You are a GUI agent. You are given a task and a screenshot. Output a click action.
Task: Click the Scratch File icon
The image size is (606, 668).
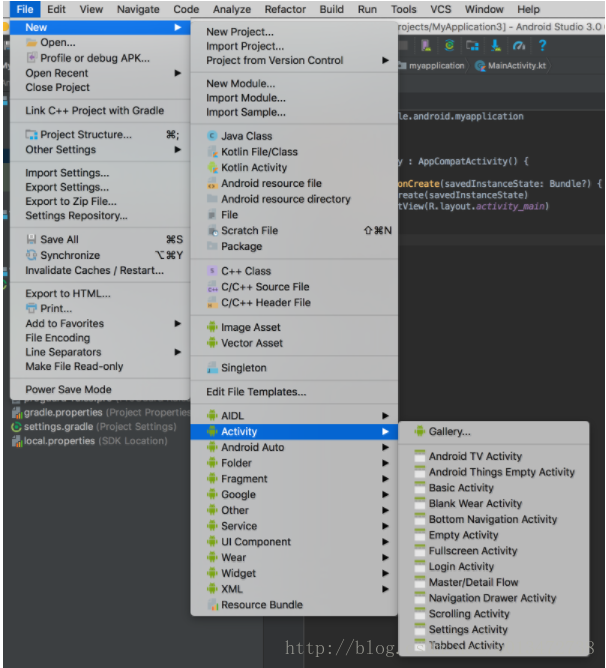point(212,230)
